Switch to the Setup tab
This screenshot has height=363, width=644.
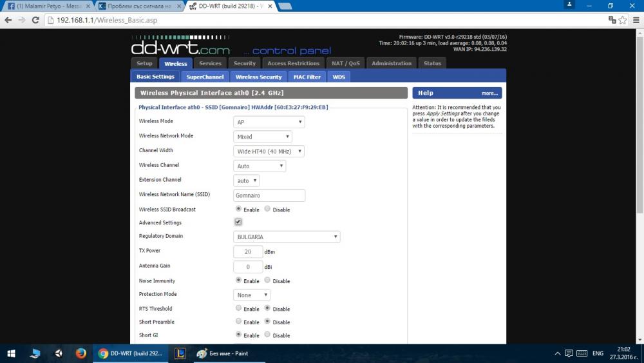(144, 63)
